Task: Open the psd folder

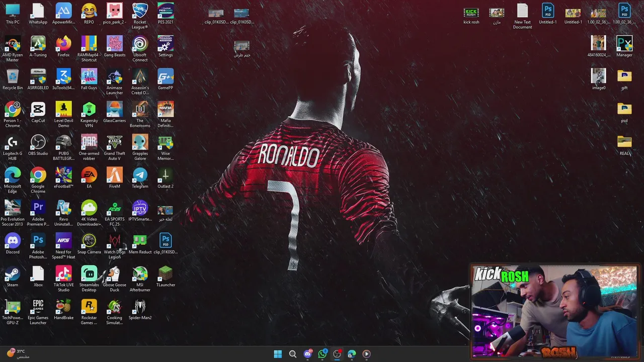Action: coord(624,112)
